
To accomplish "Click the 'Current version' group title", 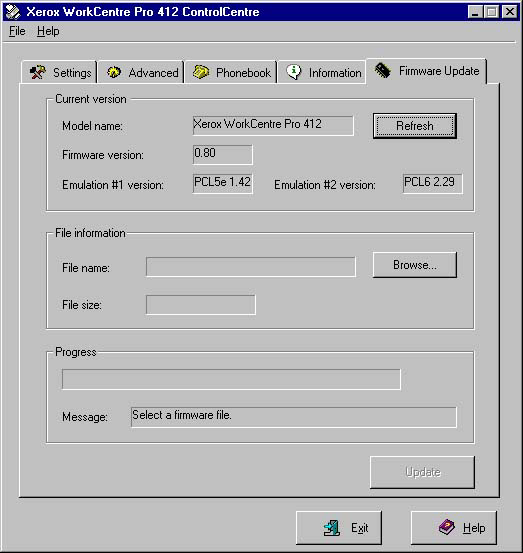I will tap(91, 99).
